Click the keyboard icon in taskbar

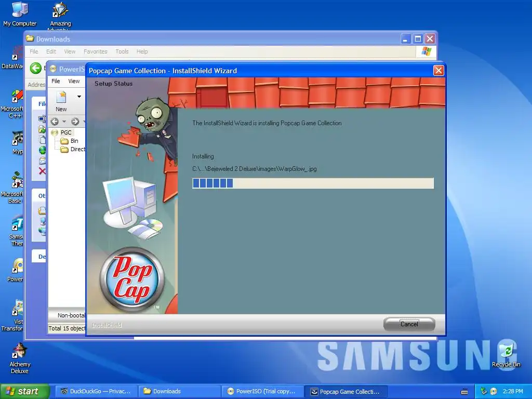464,392
